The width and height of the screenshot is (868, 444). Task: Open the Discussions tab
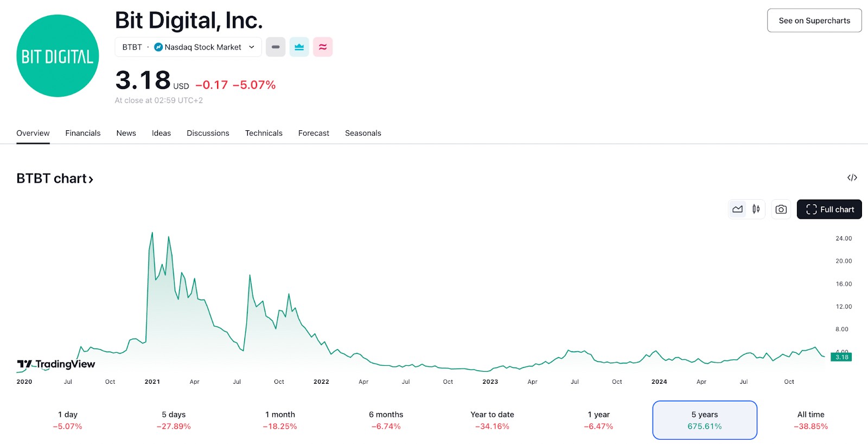tap(208, 133)
